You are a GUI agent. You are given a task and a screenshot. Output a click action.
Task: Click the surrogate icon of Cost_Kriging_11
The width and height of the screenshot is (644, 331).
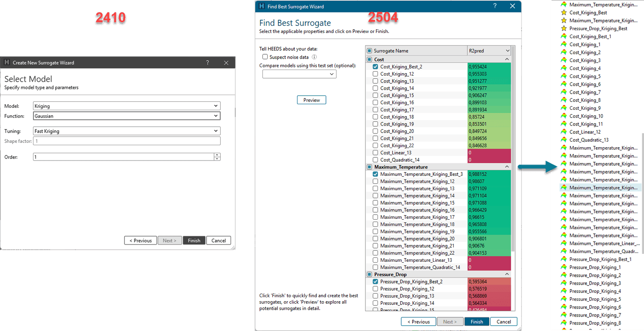pyautogui.click(x=564, y=124)
